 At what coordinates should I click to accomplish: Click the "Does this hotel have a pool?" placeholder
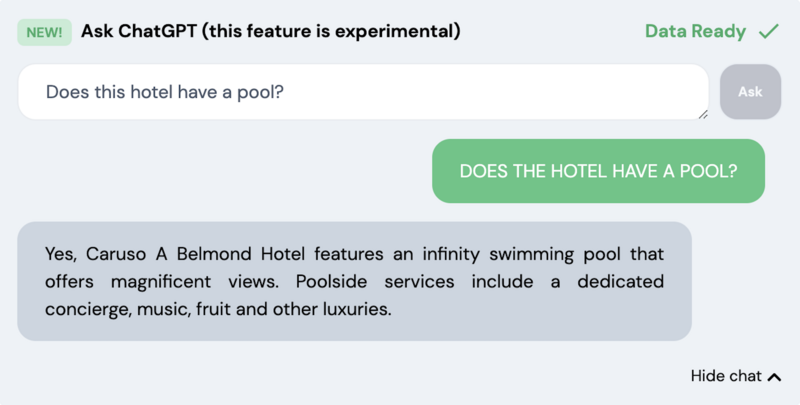[x=164, y=92]
